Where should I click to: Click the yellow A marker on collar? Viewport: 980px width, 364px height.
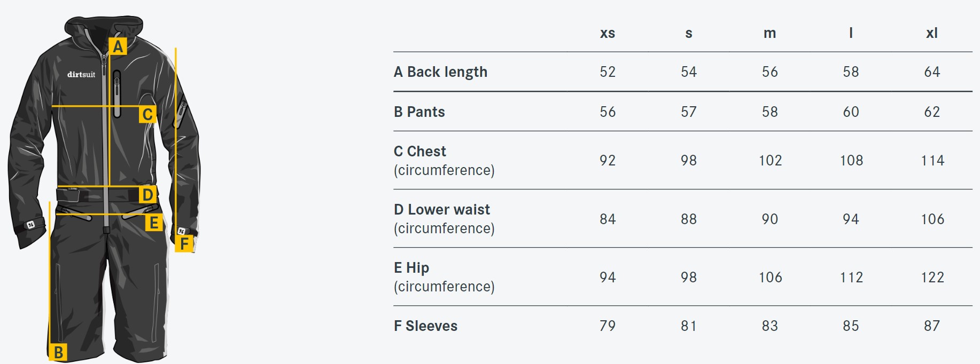118,46
